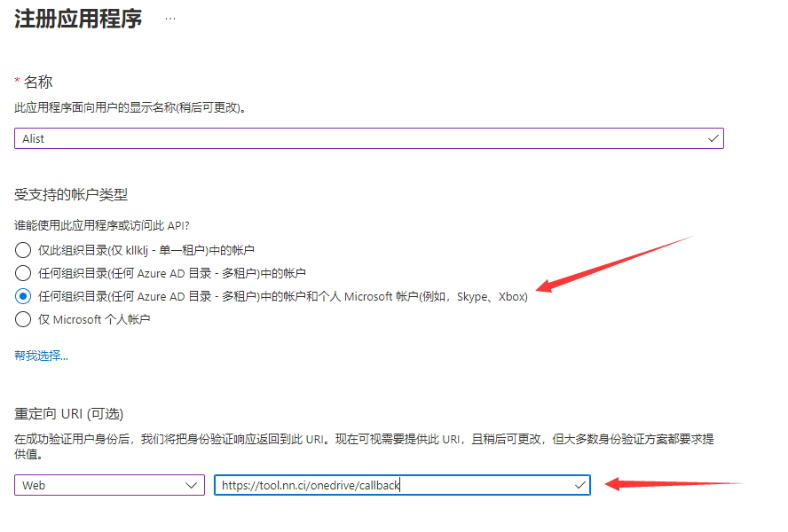The width and height of the screenshot is (788, 532).
Task: Click the 重定向 URI (可选) heading
Action: coord(68,414)
